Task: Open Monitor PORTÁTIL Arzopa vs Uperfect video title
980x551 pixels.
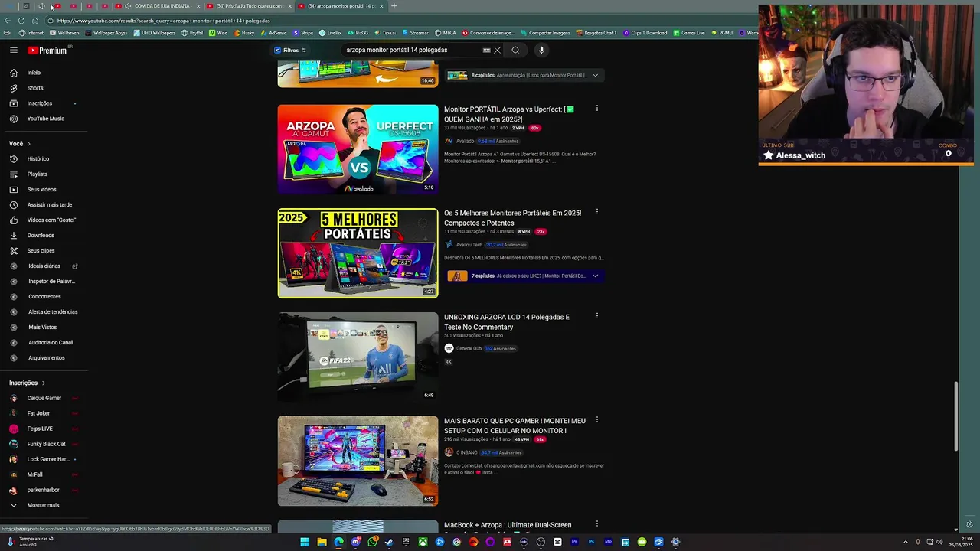Action: tap(509, 114)
